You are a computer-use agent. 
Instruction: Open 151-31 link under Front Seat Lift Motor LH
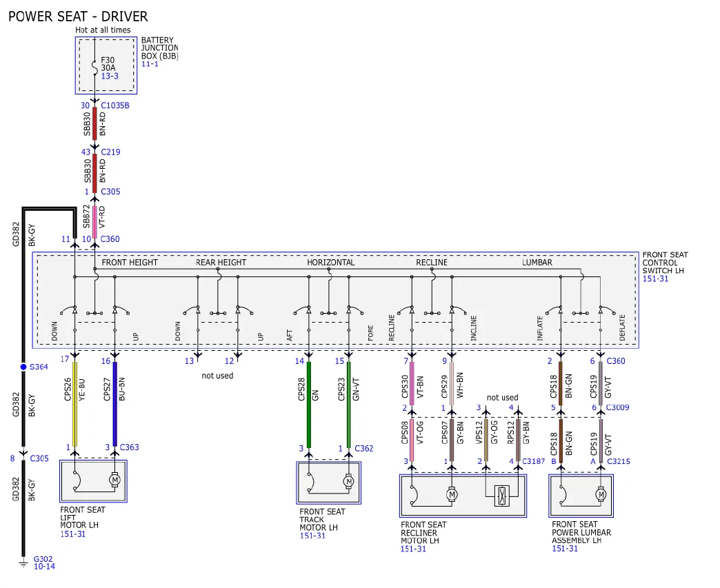[73, 534]
